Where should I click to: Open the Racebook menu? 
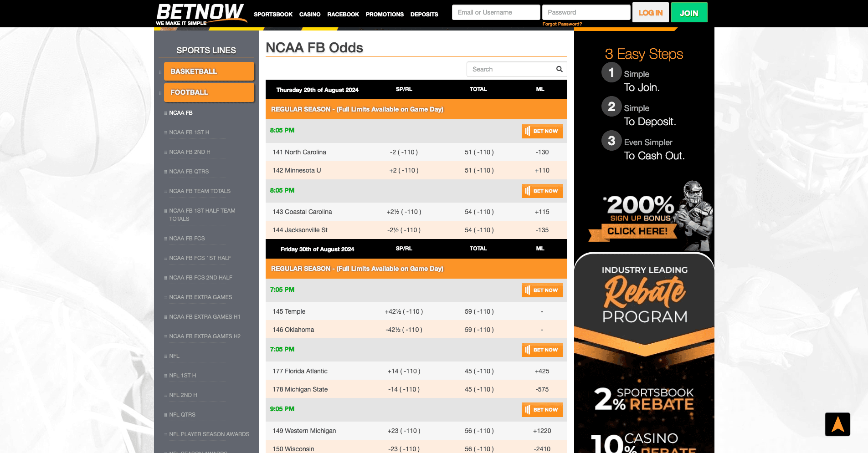(x=343, y=15)
